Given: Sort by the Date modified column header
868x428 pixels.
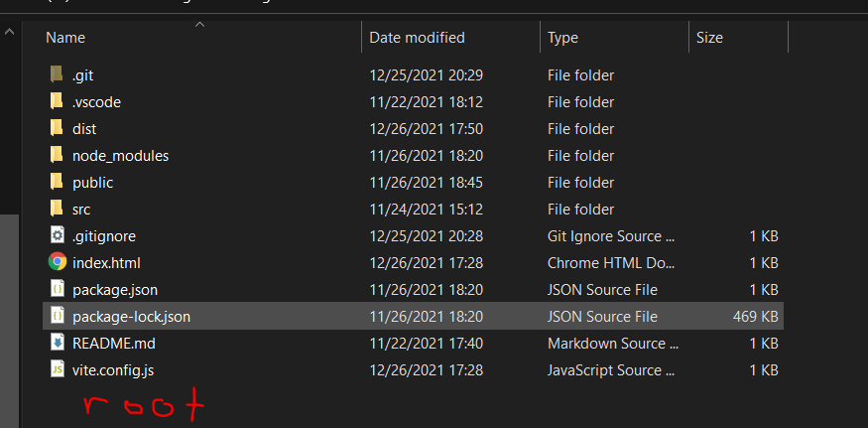Looking at the screenshot, I should coord(417,38).
